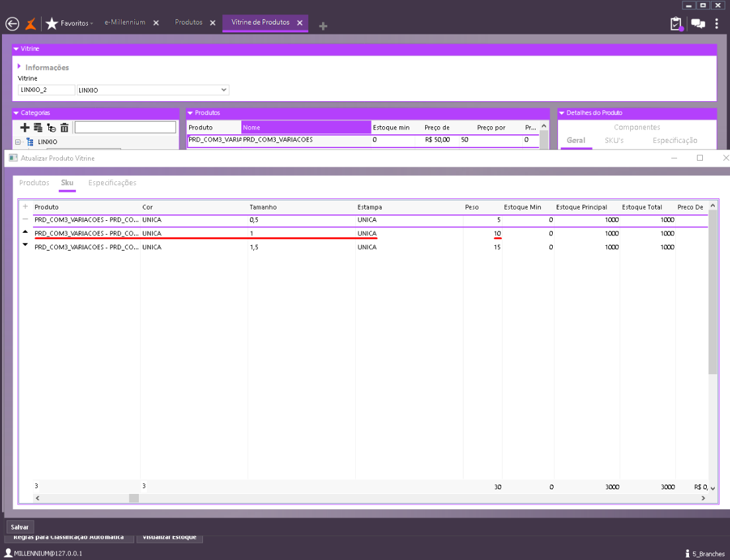Open the Favoritos dropdown arrow
The width and height of the screenshot is (730, 560).
(91, 24)
